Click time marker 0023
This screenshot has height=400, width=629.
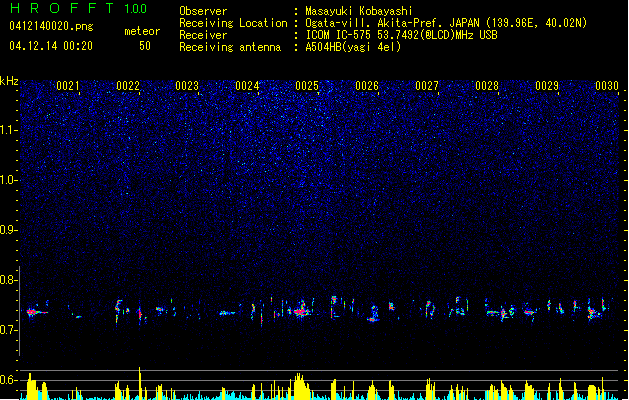tap(187, 86)
